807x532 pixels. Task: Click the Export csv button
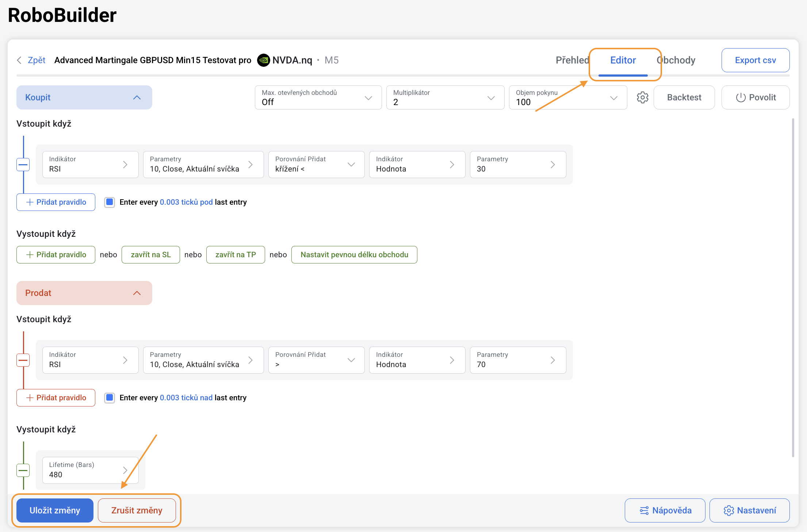point(755,60)
